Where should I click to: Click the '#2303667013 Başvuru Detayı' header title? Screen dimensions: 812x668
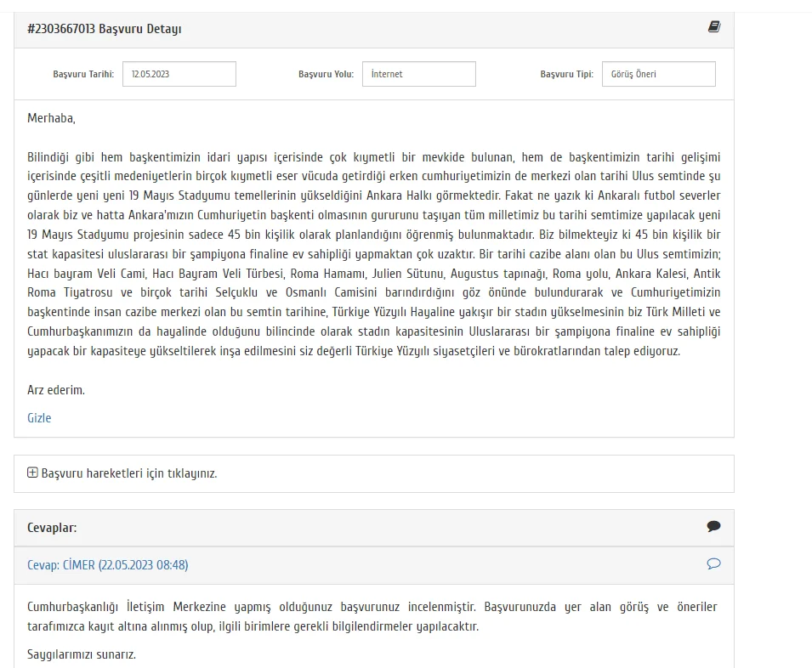click(104, 29)
